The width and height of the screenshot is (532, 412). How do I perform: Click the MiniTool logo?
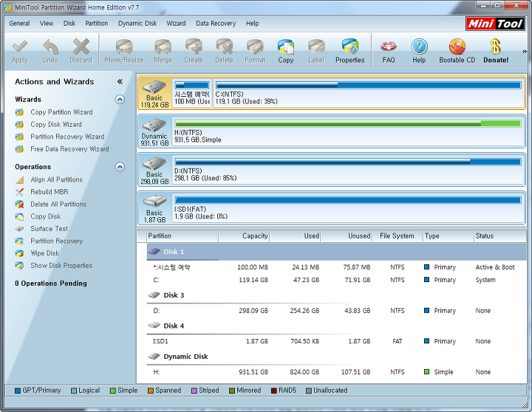pyautogui.click(x=495, y=24)
